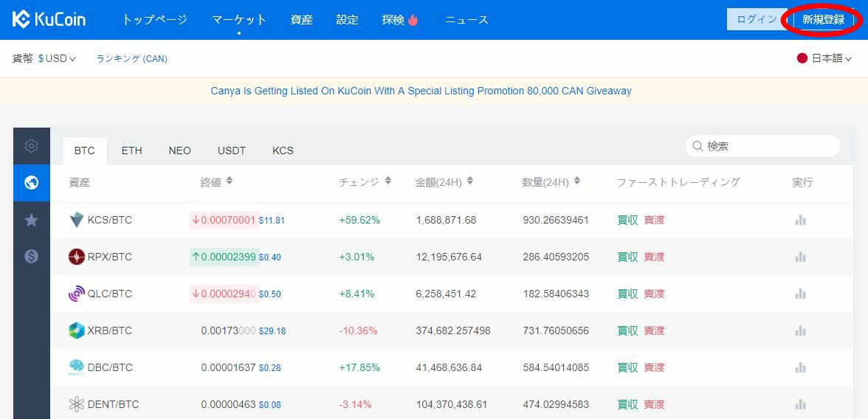Click the +59.62% change value
The image size is (868, 419).
360,220
